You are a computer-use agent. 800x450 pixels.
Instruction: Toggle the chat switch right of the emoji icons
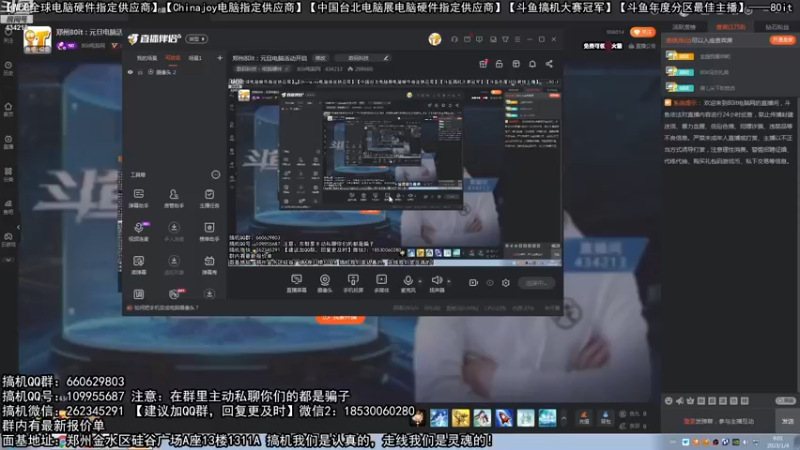786,401
